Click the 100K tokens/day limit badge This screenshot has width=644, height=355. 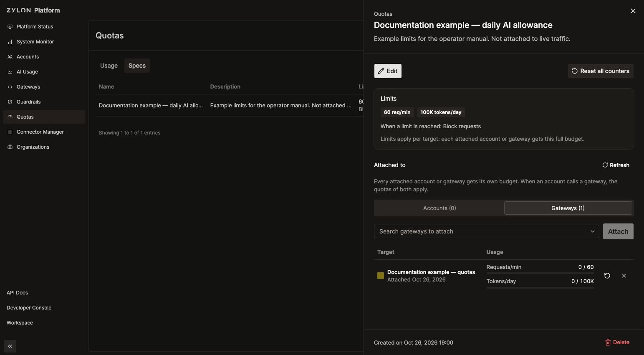coord(441,112)
